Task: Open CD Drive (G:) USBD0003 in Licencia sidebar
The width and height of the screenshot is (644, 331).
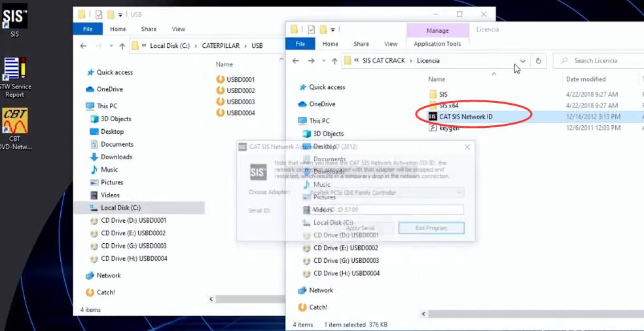Action: point(341,261)
